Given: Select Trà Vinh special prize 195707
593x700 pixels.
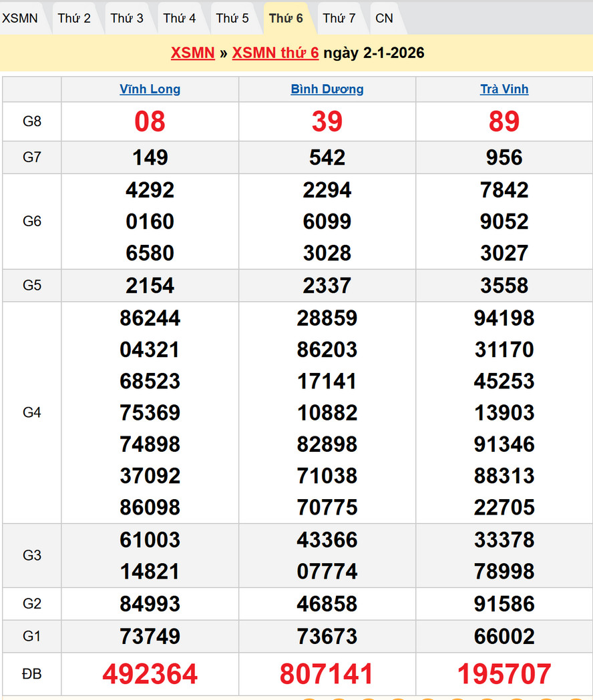Looking at the screenshot, I should [x=504, y=674].
